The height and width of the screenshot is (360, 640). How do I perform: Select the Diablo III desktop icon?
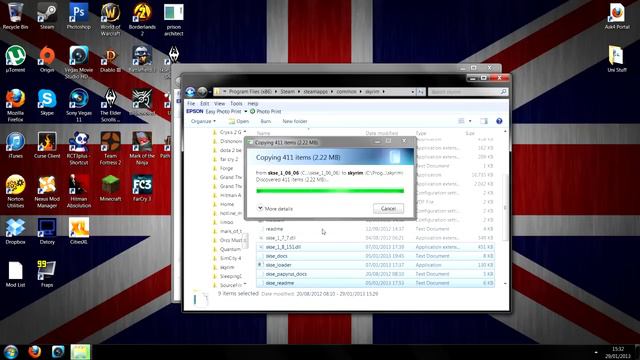[110, 60]
